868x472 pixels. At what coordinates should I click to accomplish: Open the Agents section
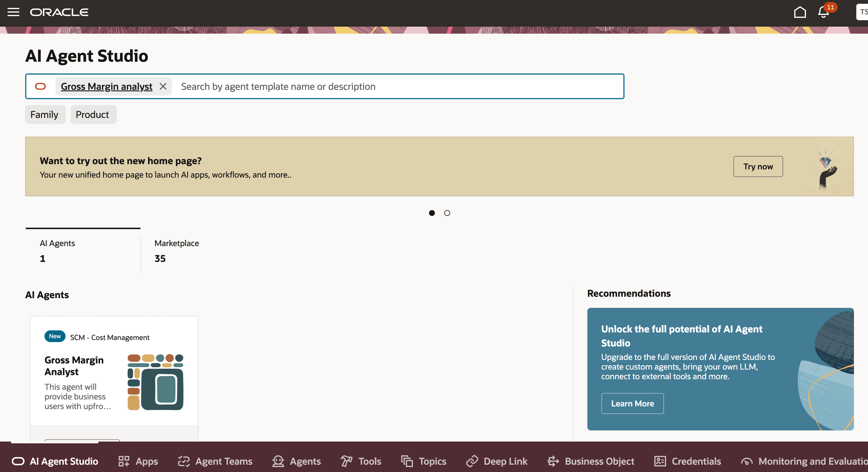tap(296, 461)
